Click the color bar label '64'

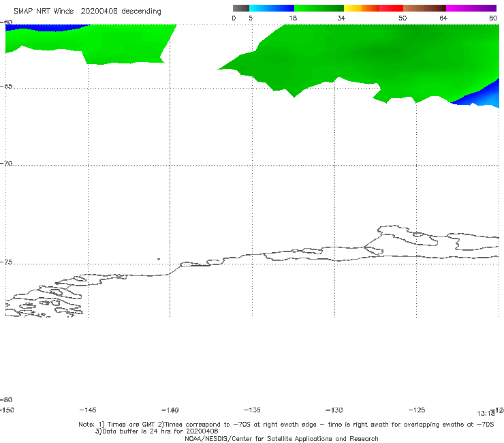pos(443,18)
